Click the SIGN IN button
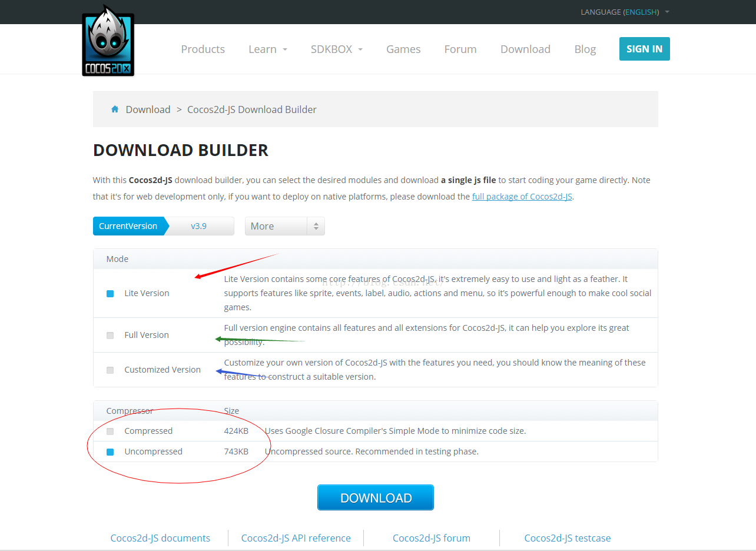 (645, 49)
